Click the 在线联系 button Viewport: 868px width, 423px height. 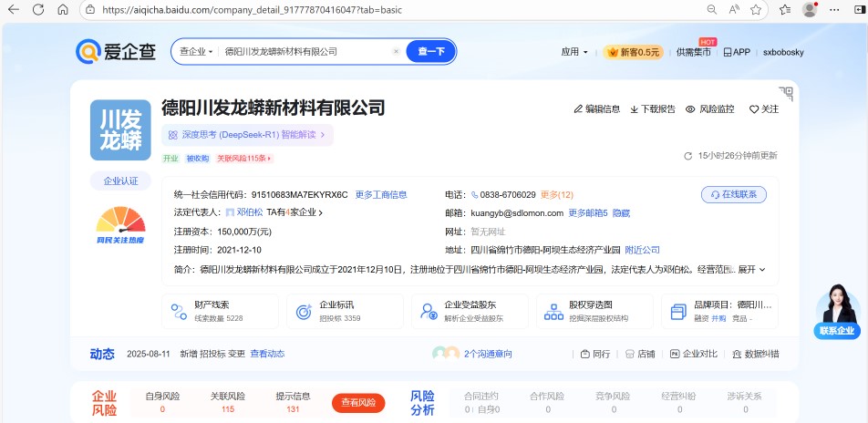734,194
